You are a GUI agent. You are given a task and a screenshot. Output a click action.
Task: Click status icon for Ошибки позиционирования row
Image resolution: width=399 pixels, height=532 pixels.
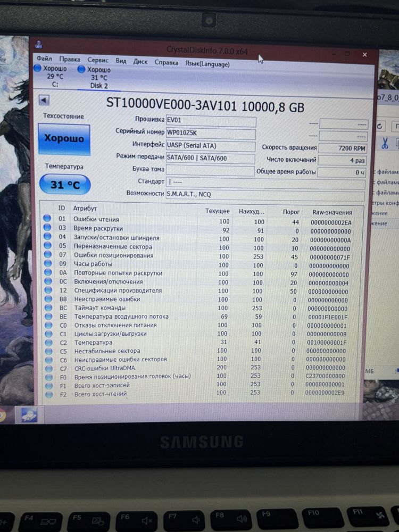pyautogui.click(x=48, y=254)
